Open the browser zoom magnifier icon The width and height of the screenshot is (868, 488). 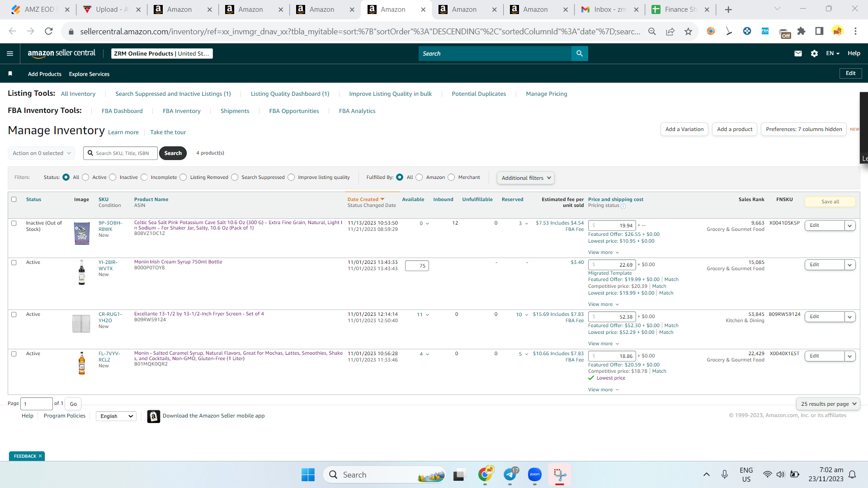pyautogui.click(x=652, y=31)
